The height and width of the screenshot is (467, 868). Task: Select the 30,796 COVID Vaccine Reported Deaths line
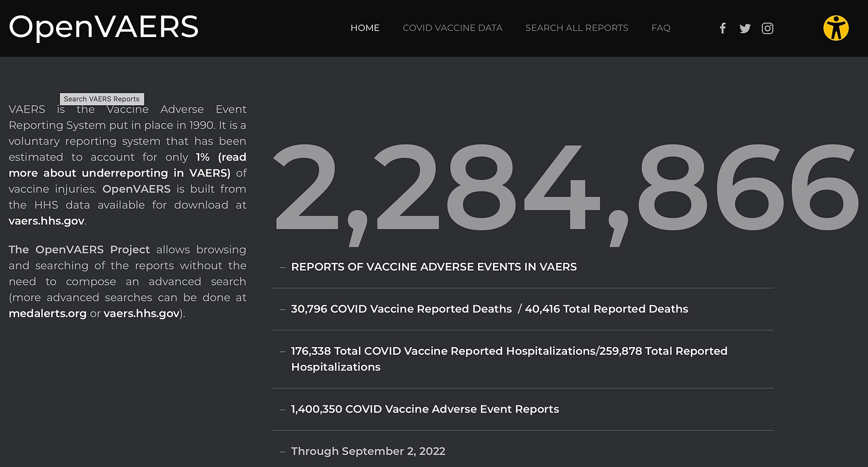tap(489, 309)
